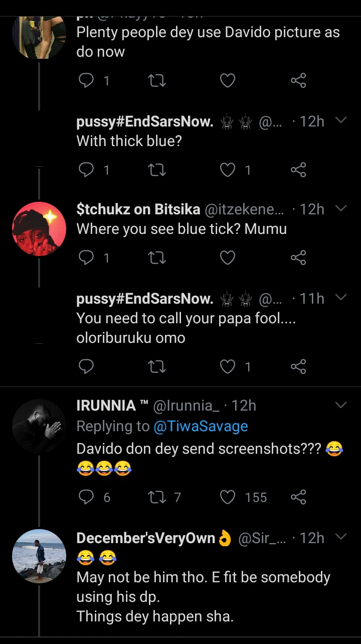This screenshot has height=644, width=361.
Task: Like the "With thick blue?" reply
Action: coord(228,170)
